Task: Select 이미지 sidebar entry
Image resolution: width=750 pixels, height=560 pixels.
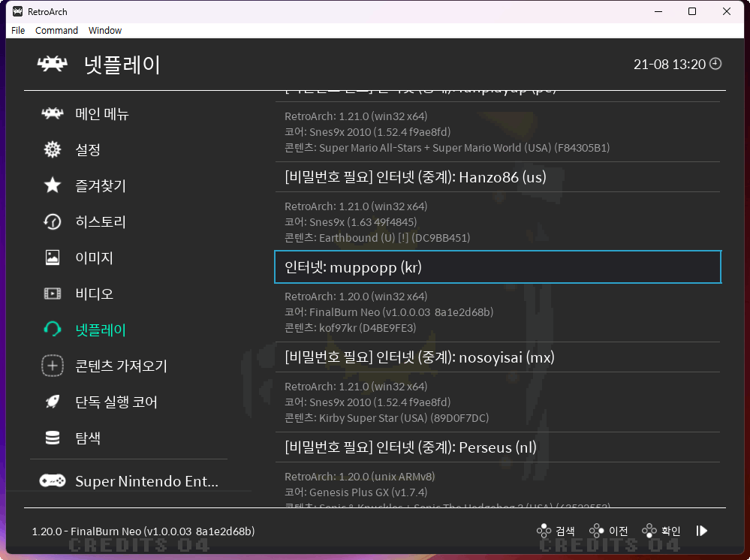Action: click(95, 257)
